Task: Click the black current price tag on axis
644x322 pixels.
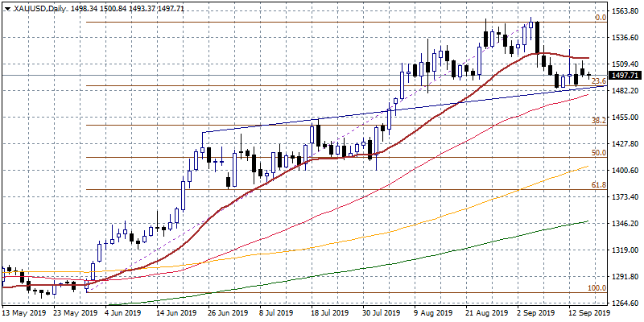Action: (625, 75)
